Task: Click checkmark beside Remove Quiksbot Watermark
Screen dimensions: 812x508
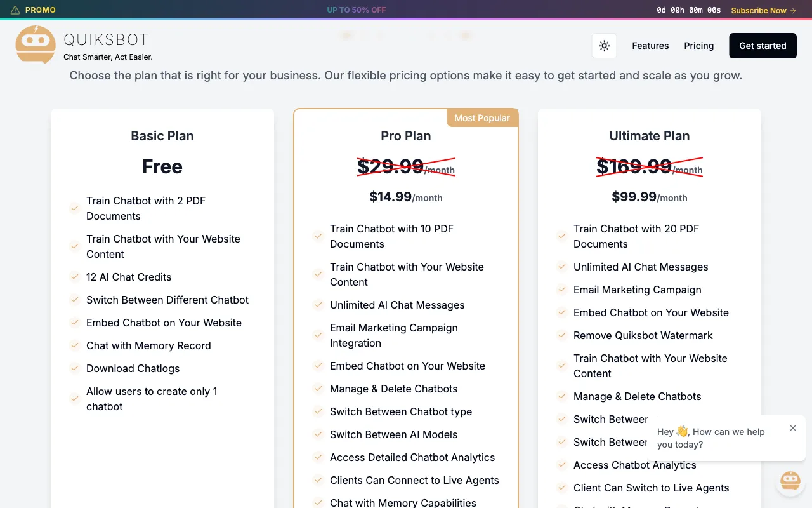Action: click(561, 335)
